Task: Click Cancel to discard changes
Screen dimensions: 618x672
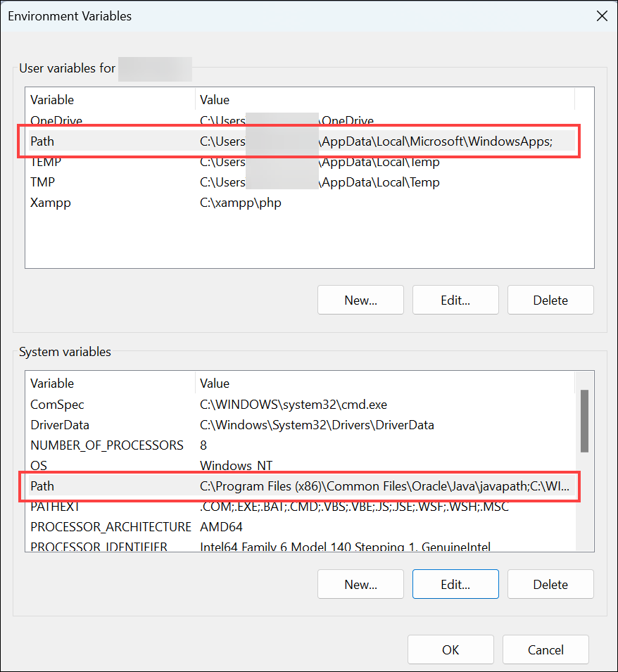Action: (546, 649)
